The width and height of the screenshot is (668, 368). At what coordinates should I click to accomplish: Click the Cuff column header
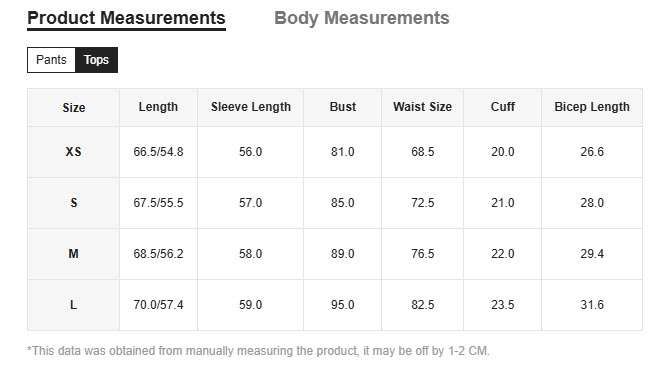coord(503,107)
